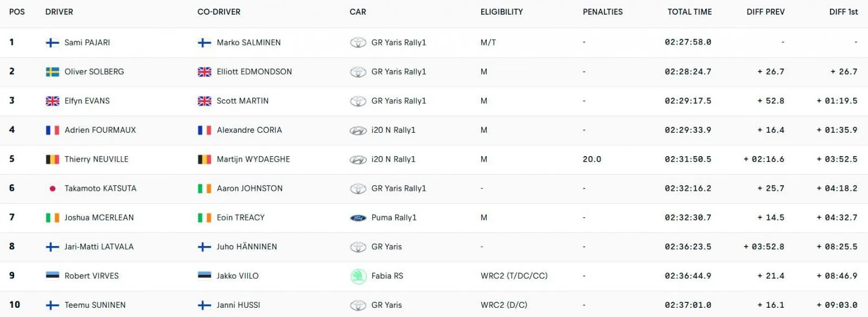The height and width of the screenshot is (317, 868).
Task: Click the French flag beside Alexandre CORIA
Action: 205,130
